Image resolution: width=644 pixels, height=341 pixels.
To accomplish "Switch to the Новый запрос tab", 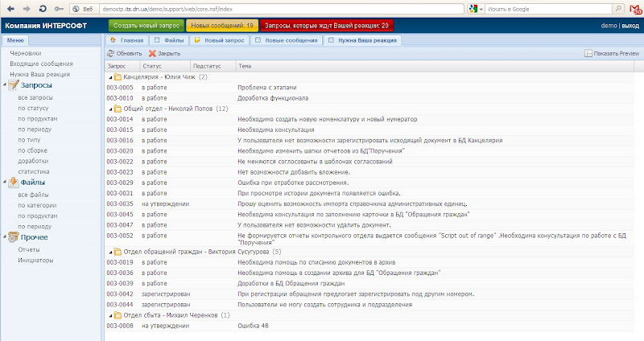I will point(219,40).
